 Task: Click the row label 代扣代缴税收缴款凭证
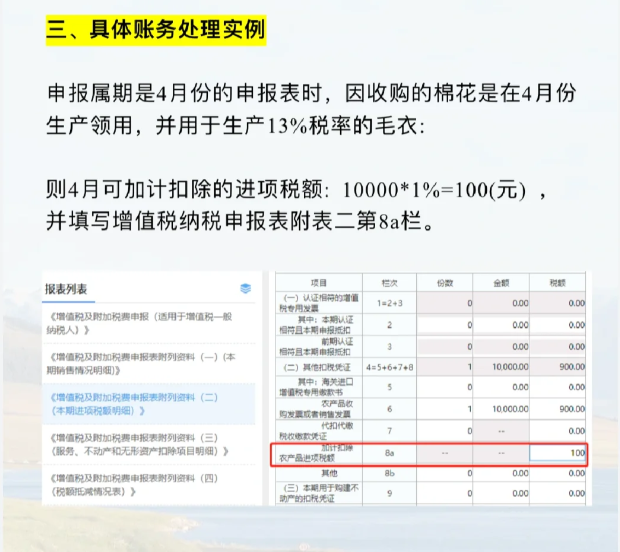(x=316, y=431)
